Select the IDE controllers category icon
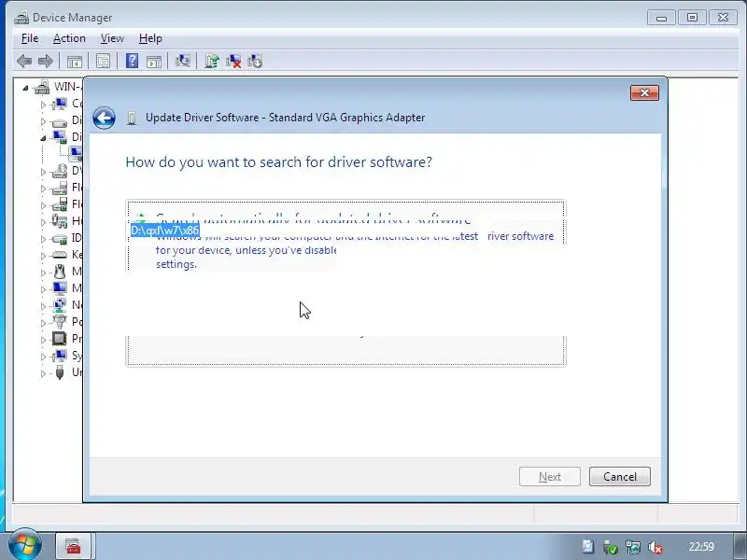The width and height of the screenshot is (747, 560). pyautogui.click(x=60, y=238)
